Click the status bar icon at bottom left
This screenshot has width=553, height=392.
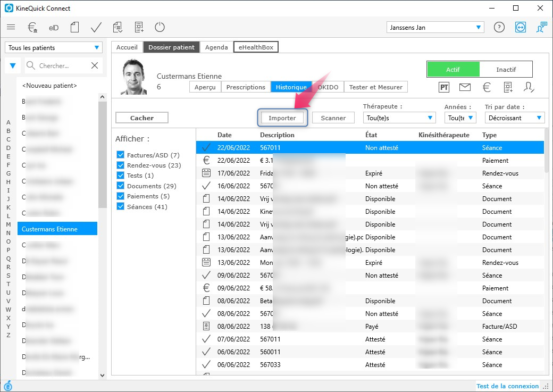8,386
